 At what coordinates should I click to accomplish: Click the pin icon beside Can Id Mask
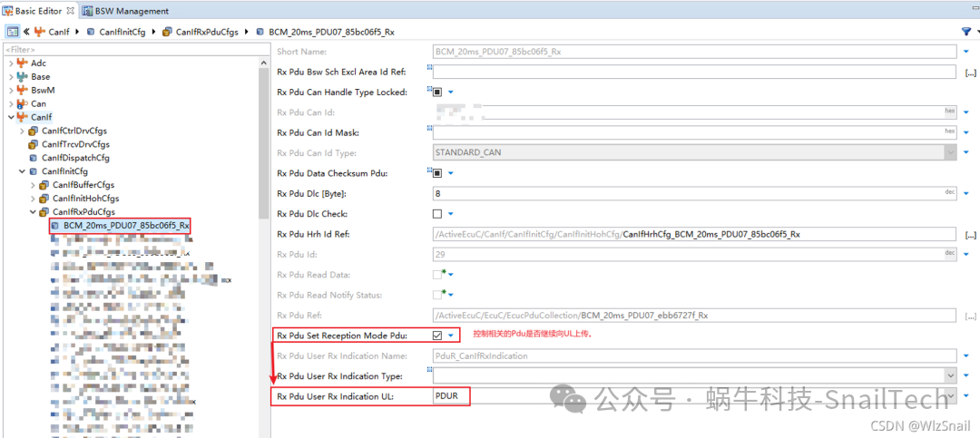pyautogui.click(x=429, y=128)
